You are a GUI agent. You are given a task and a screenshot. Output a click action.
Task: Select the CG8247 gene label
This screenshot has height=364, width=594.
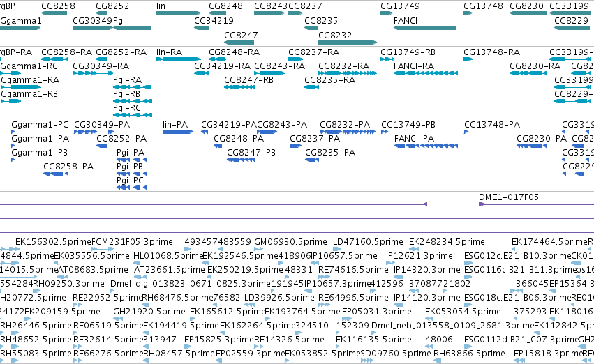(241, 35)
